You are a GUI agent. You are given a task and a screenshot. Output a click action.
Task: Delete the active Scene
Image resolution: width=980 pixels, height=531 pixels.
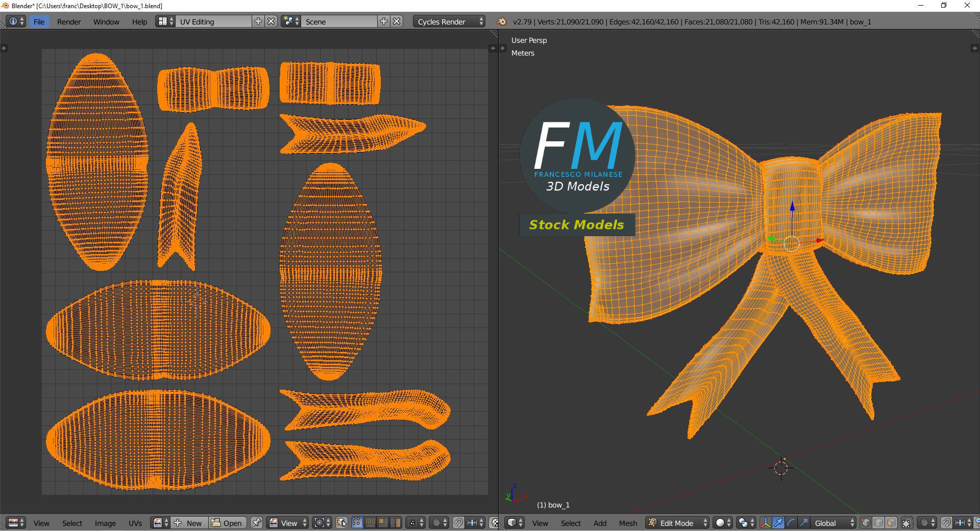tap(397, 21)
